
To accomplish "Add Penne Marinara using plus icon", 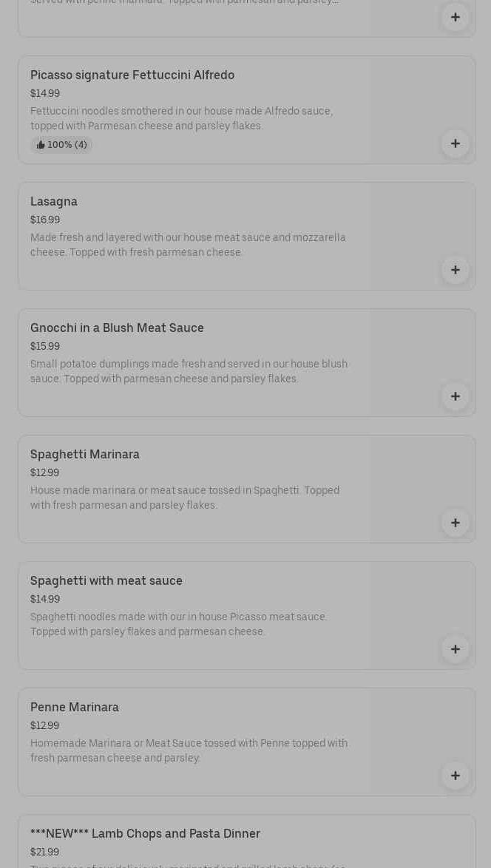I will point(455,776).
